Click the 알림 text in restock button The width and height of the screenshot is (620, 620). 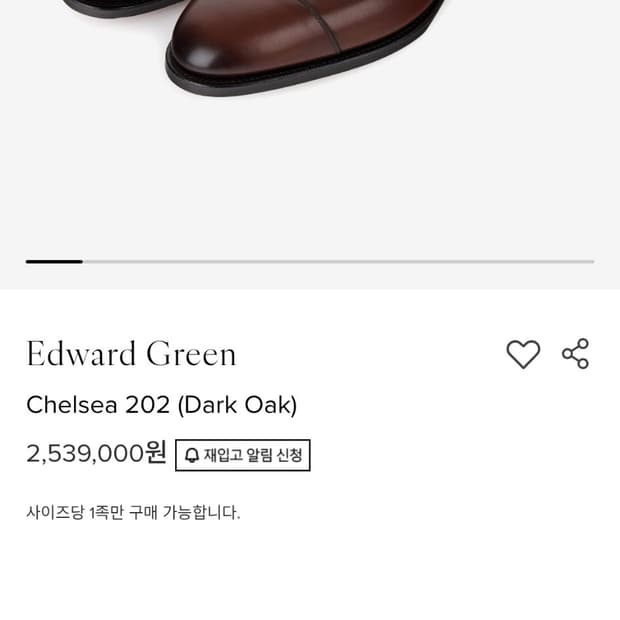click(259, 455)
